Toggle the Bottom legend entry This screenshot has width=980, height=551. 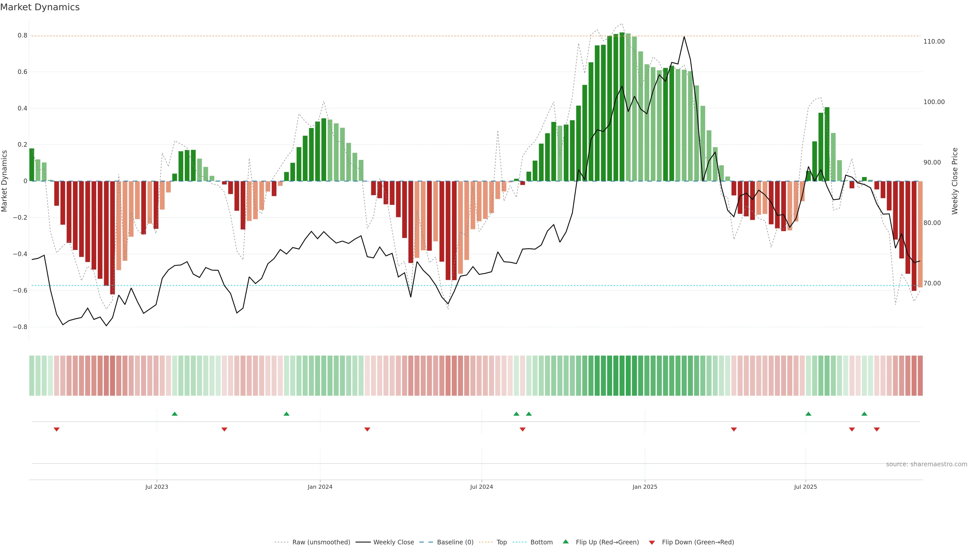541,542
